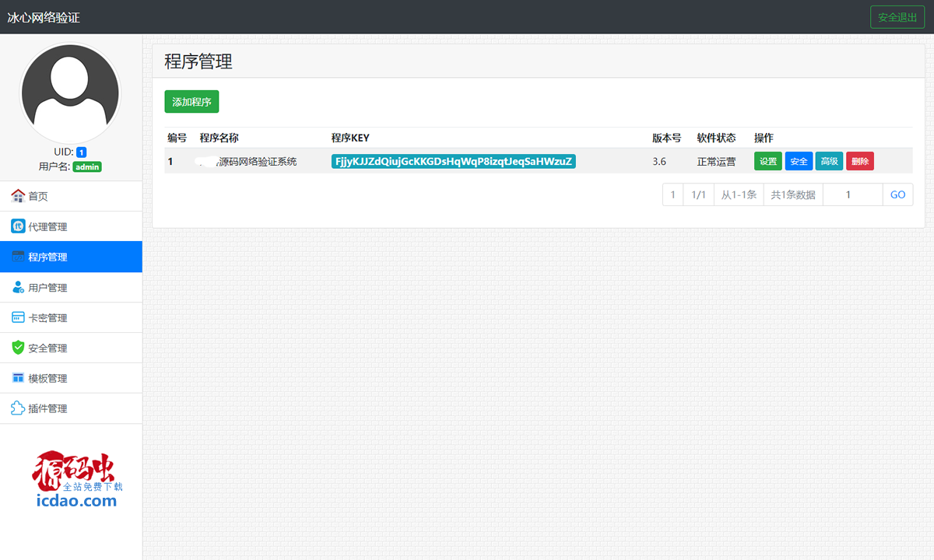The width and height of the screenshot is (934, 560).
Task: Click the user avatar image
Action: click(x=70, y=93)
